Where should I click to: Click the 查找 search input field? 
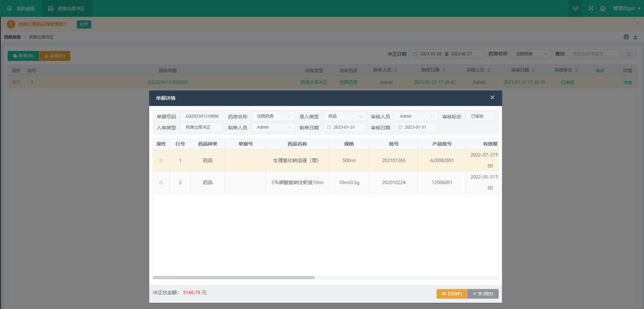(594, 54)
